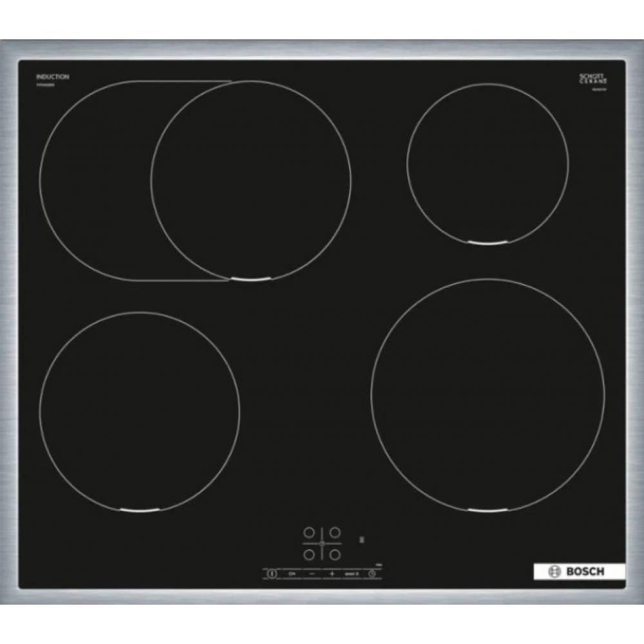Activate the boost function key
Viewport: 644px width, 644px height.
coord(352,573)
